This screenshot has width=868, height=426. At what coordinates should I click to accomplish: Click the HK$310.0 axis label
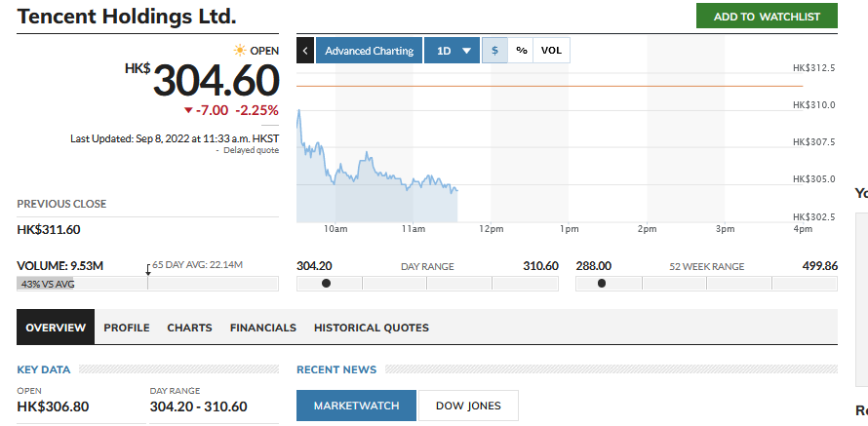[x=813, y=105]
